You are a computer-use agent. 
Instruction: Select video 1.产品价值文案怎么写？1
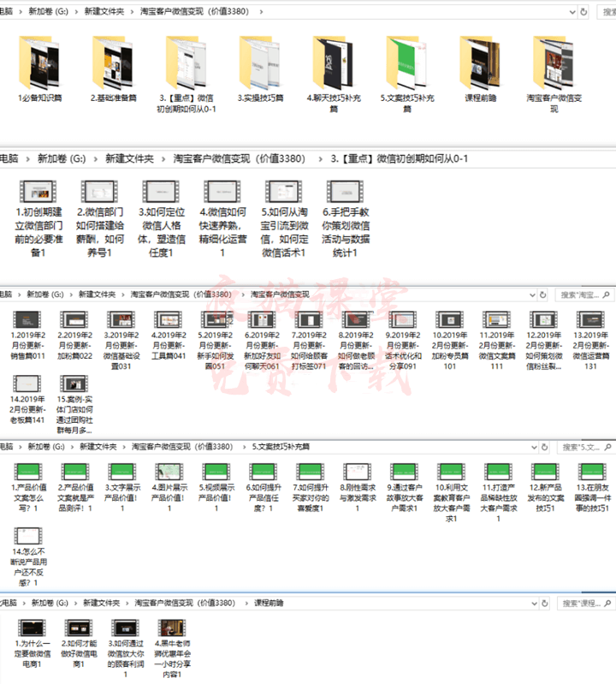pyautogui.click(x=28, y=488)
